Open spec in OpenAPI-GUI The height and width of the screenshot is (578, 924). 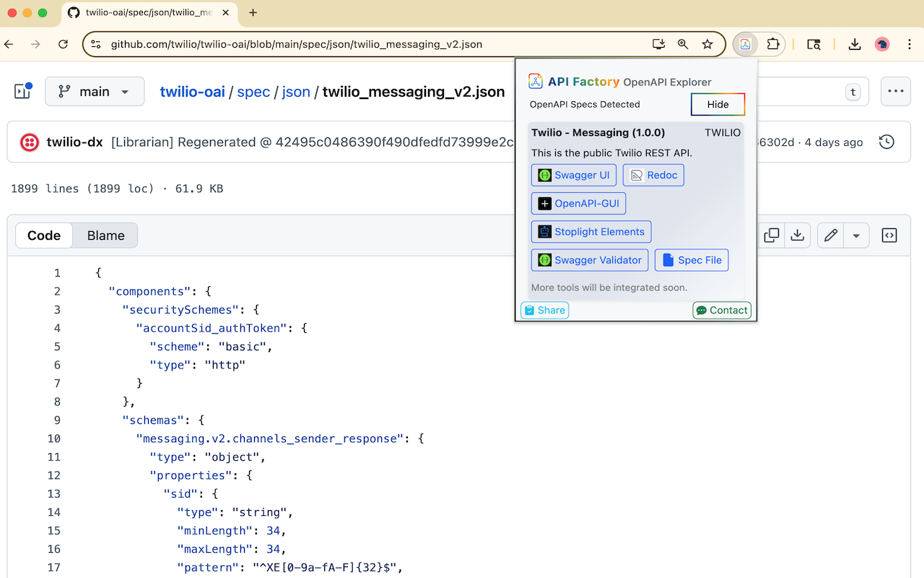579,203
